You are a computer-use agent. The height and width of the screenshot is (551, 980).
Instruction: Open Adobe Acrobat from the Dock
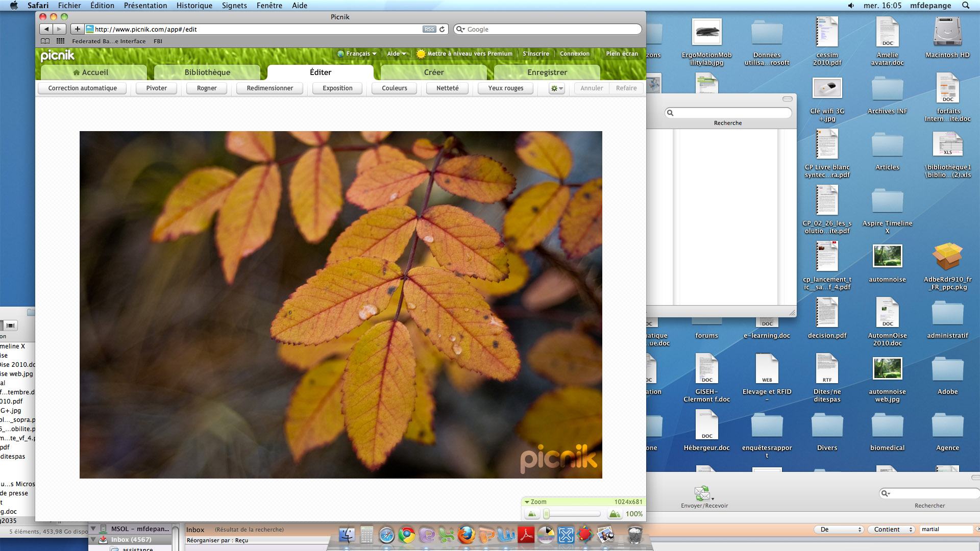point(526,535)
